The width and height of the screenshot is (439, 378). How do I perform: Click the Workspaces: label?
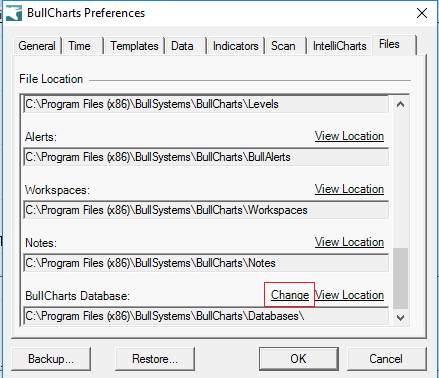point(57,190)
